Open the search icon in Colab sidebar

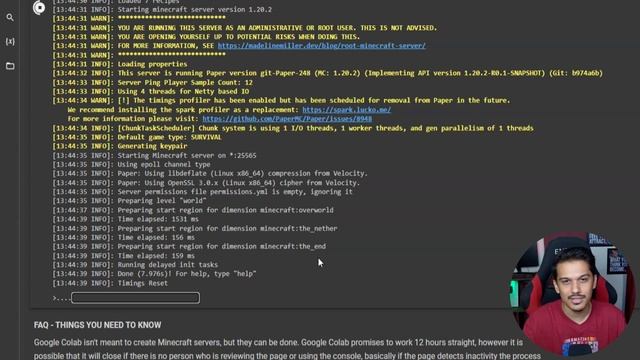coord(10,18)
